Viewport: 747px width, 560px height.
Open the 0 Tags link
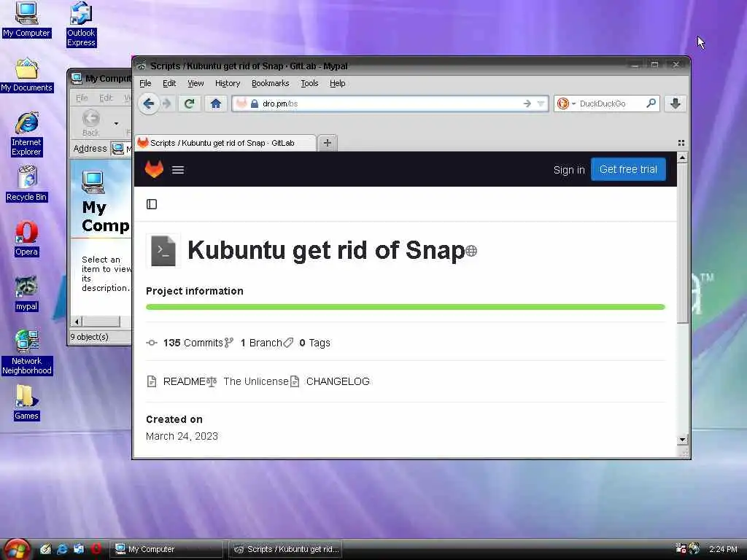pyautogui.click(x=307, y=343)
